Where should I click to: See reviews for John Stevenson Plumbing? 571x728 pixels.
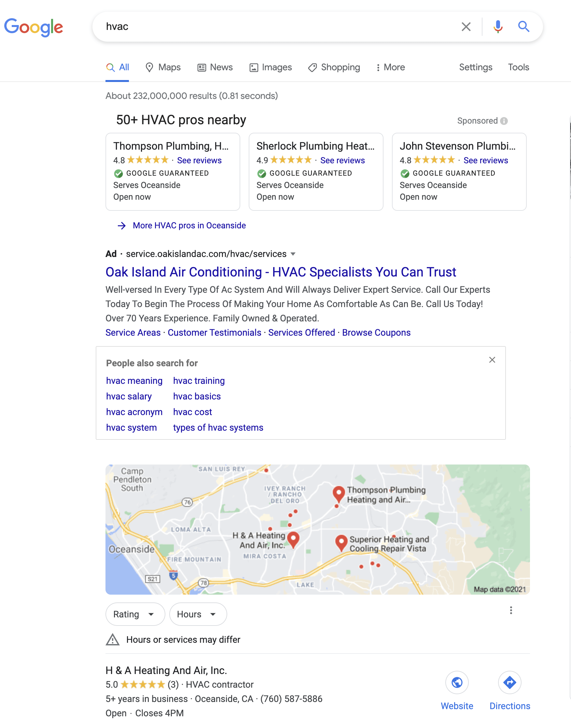[x=486, y=161]
